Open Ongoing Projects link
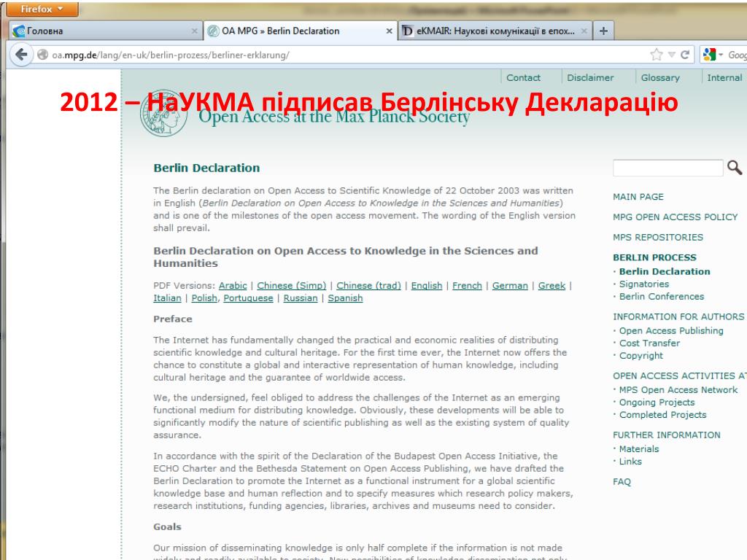747x560 pixels. tap(657, 402)
